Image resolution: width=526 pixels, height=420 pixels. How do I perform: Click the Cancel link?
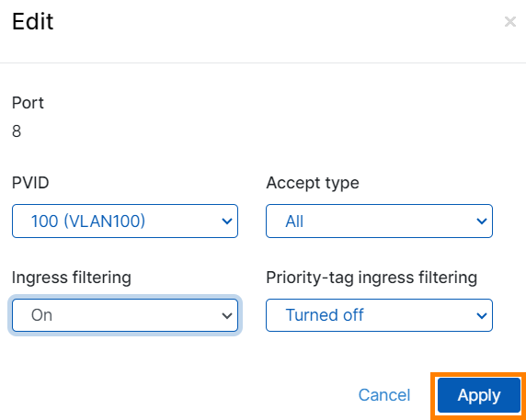[384, 395]
